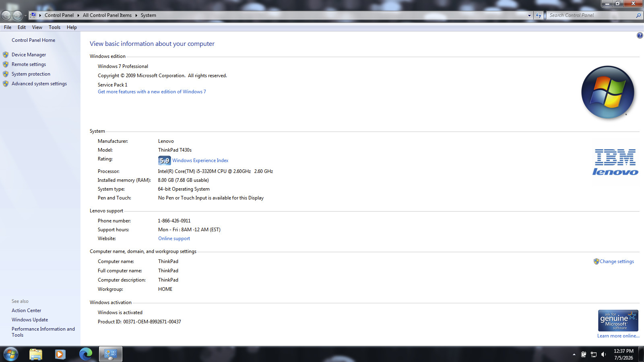This screenshot has height=362, width=644.
Task: Open Remote settings link
Action: (x=29, y=64)
